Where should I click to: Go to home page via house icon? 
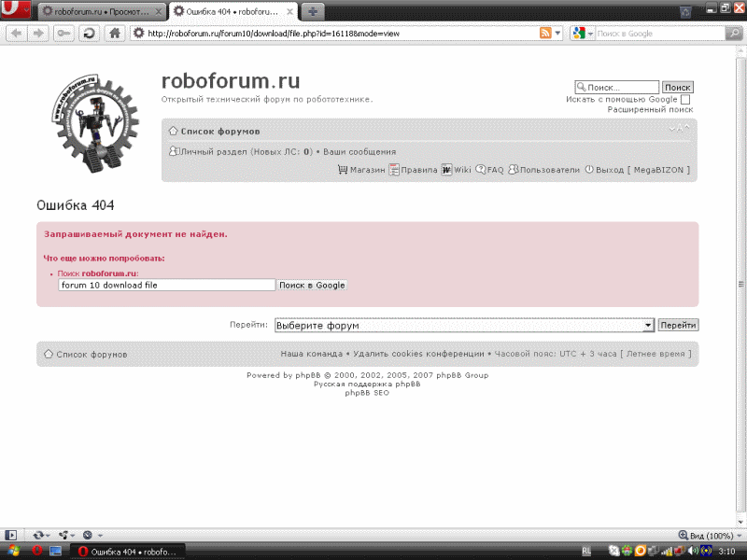point(114,34)
